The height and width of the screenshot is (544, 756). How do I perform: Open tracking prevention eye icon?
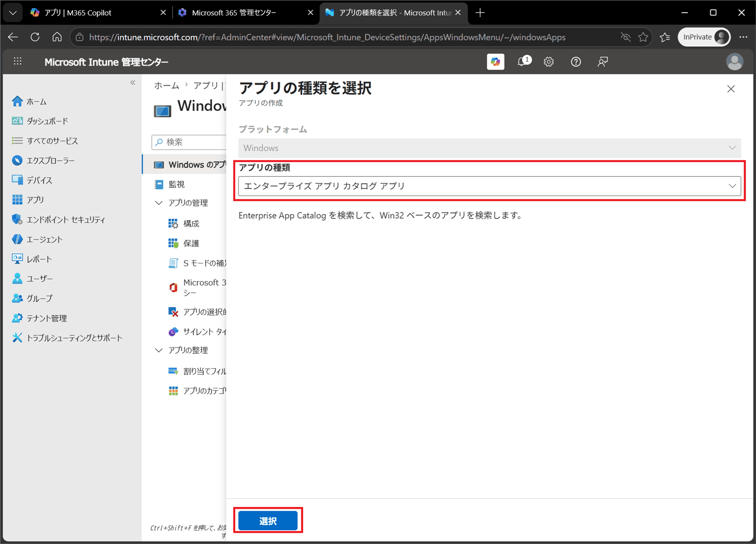625,37
